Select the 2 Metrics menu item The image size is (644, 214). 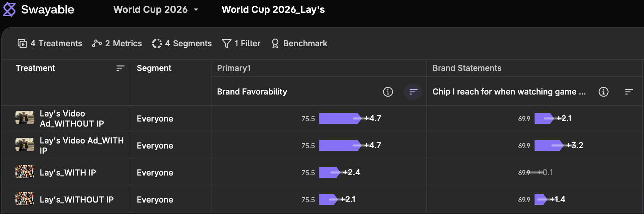click(117, 44)
